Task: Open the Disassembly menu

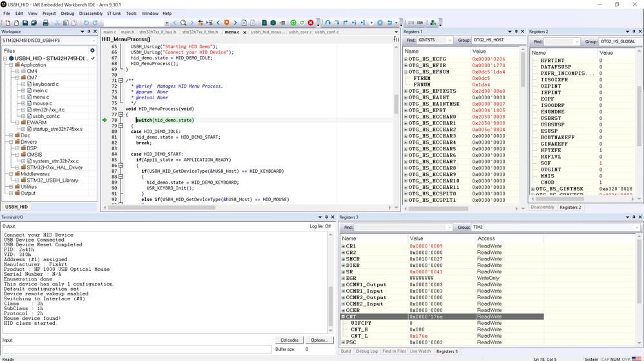Action: click(x=91, y=14)
